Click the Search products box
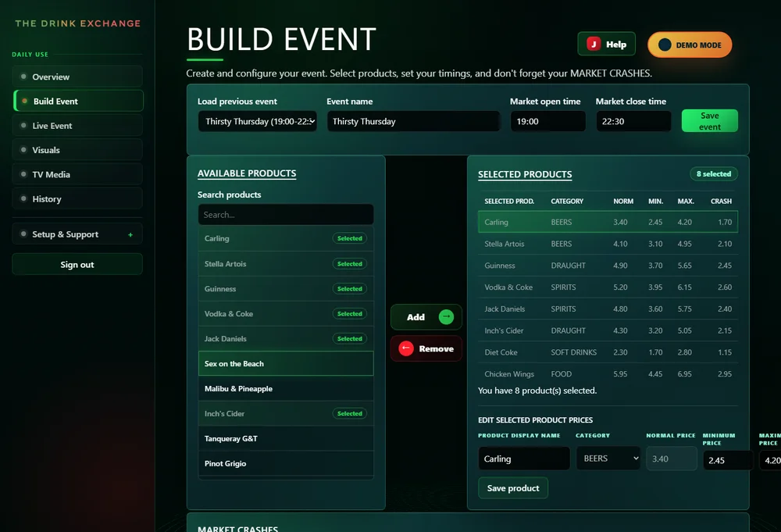Image resolution: width=781 pixels, height=532 pixels. pos(286,215)
